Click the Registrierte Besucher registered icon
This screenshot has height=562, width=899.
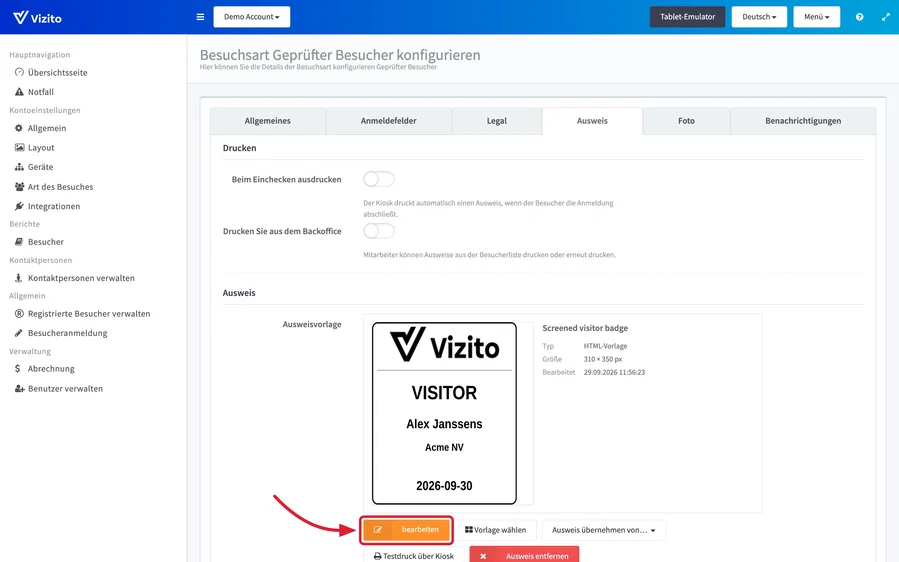19,313
